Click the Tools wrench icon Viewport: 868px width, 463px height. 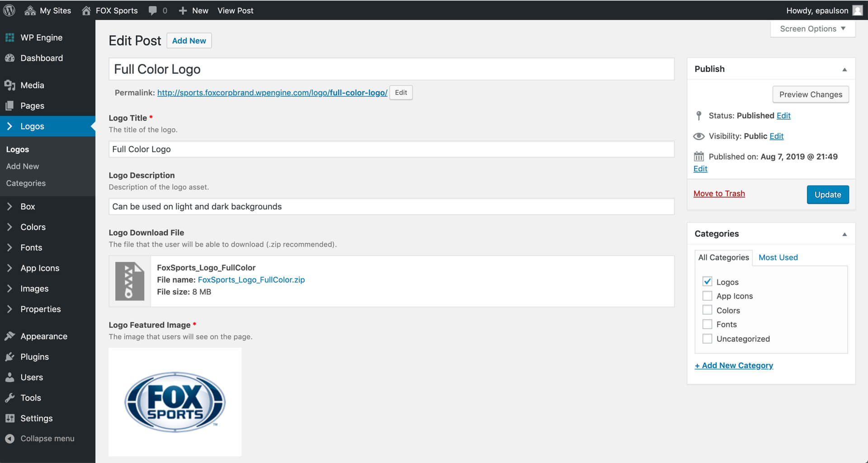tap(9, 398)
